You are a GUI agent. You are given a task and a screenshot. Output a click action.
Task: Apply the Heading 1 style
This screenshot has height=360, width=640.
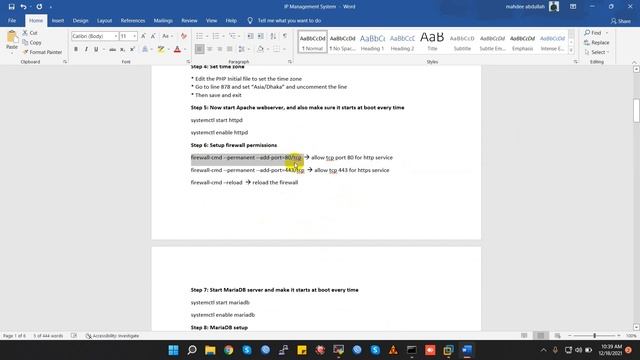coord(372,42)
